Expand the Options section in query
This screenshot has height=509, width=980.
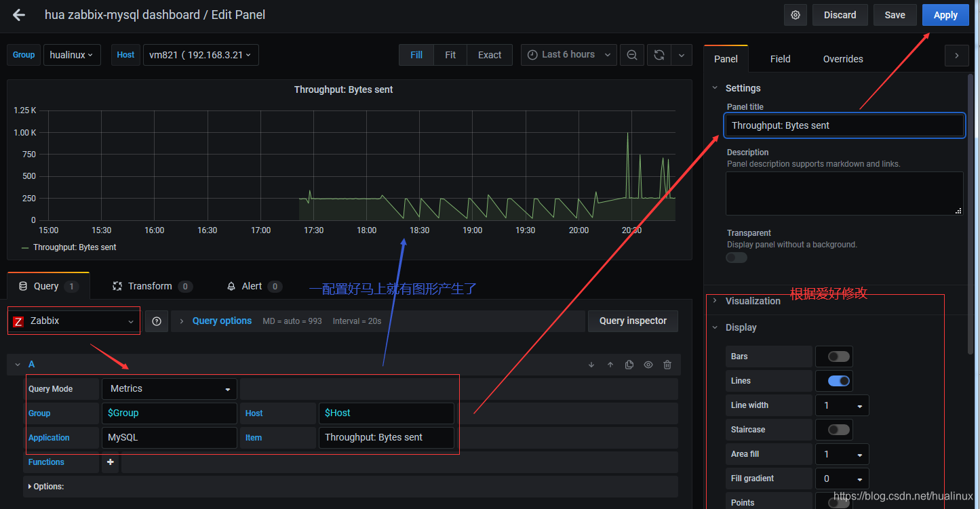[x=45, y=487]
